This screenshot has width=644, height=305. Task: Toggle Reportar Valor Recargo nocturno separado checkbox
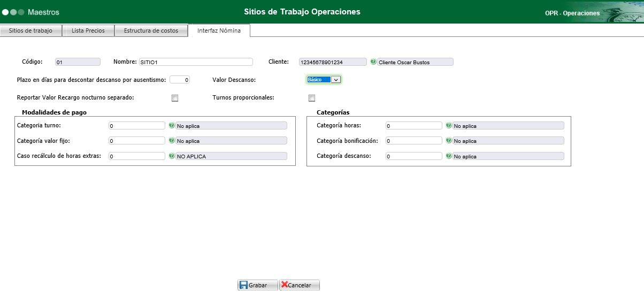tap(174, 98)
